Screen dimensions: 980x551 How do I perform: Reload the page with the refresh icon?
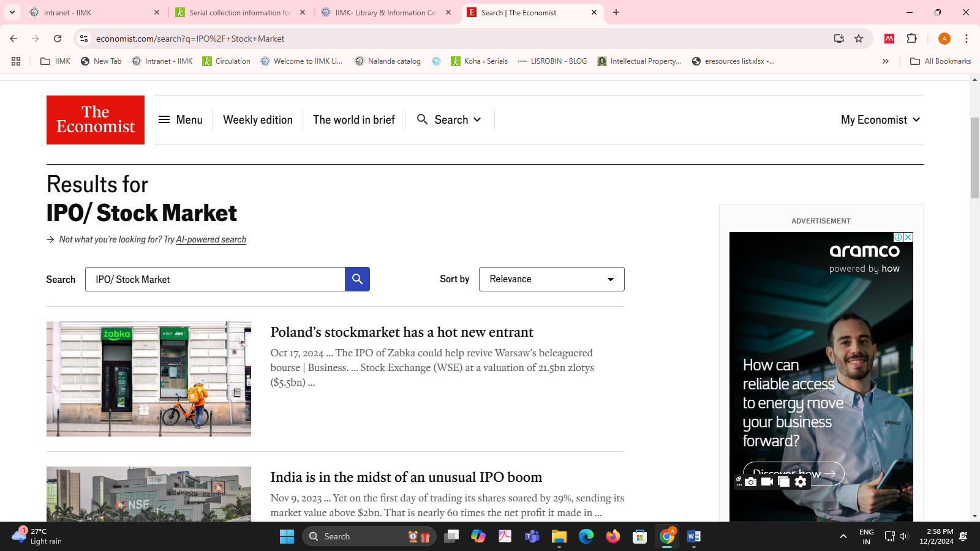tap(58, 39)
